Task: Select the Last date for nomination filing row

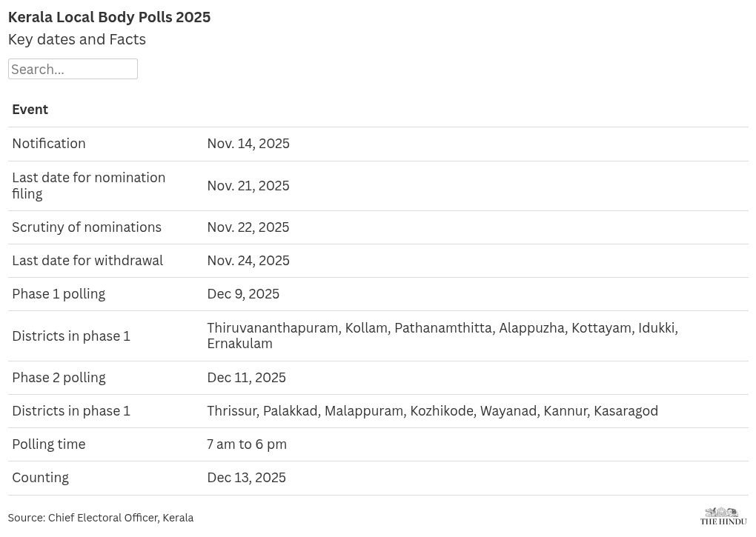Action: (x=378, y=186)
